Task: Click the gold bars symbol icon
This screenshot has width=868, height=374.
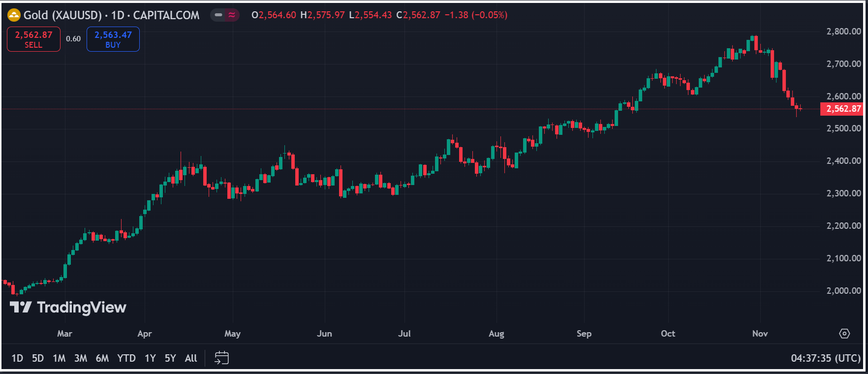Action: pyautogui.click(x=14, y=15)
